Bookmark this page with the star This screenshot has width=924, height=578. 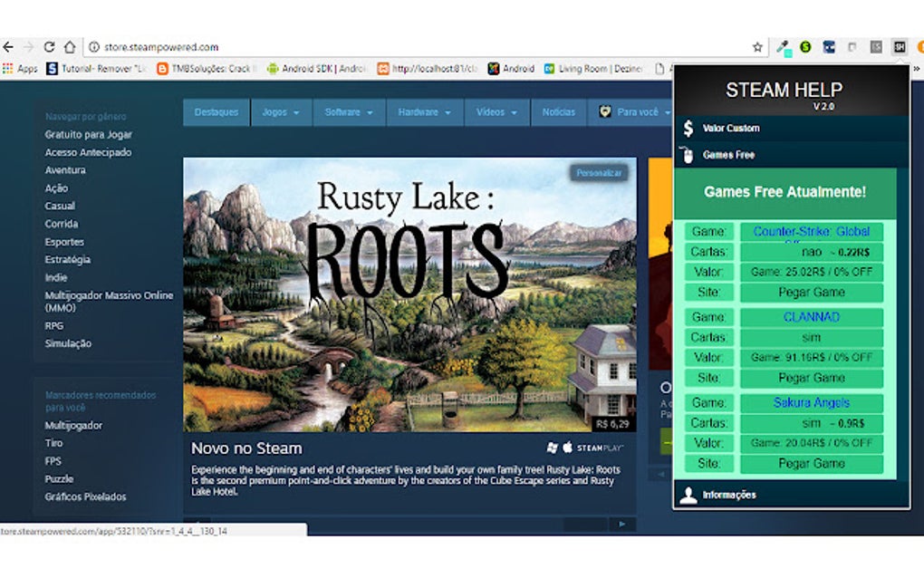(x=757, y=47)
